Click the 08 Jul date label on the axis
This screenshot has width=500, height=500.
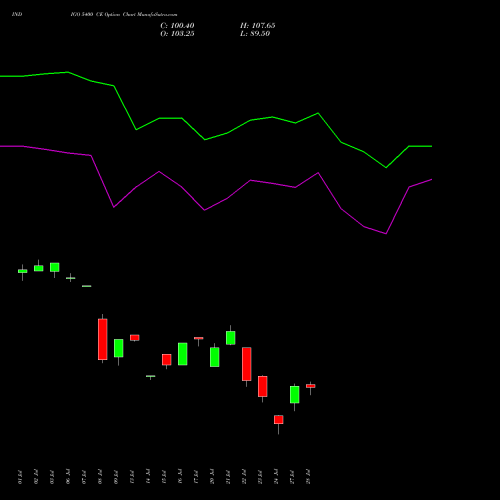pos(100,477)
